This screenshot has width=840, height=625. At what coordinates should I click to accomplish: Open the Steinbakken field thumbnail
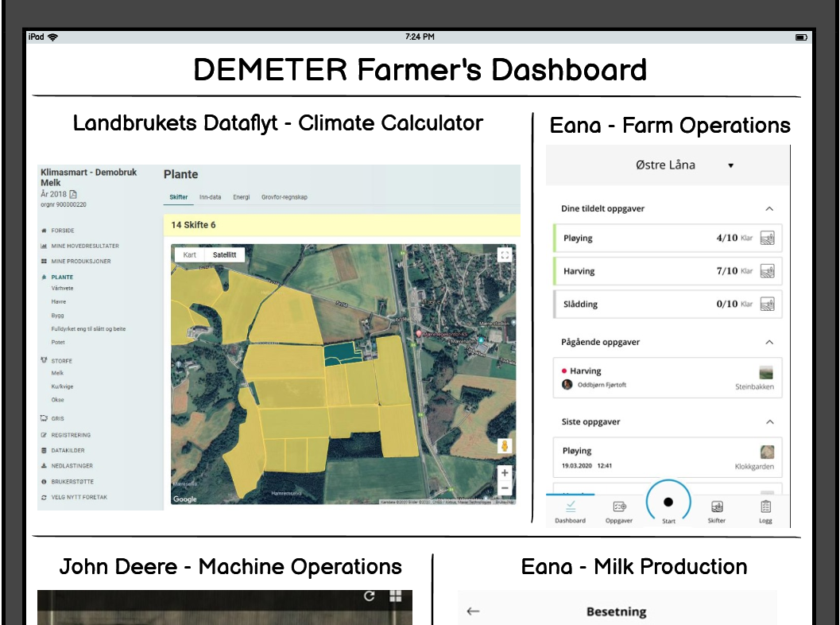[x=767, y=372]
